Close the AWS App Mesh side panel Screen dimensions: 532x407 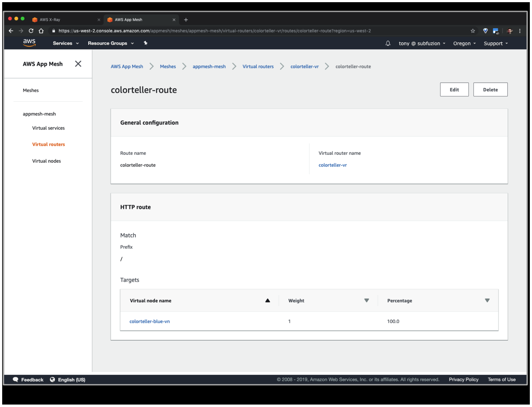pos(78,64)
